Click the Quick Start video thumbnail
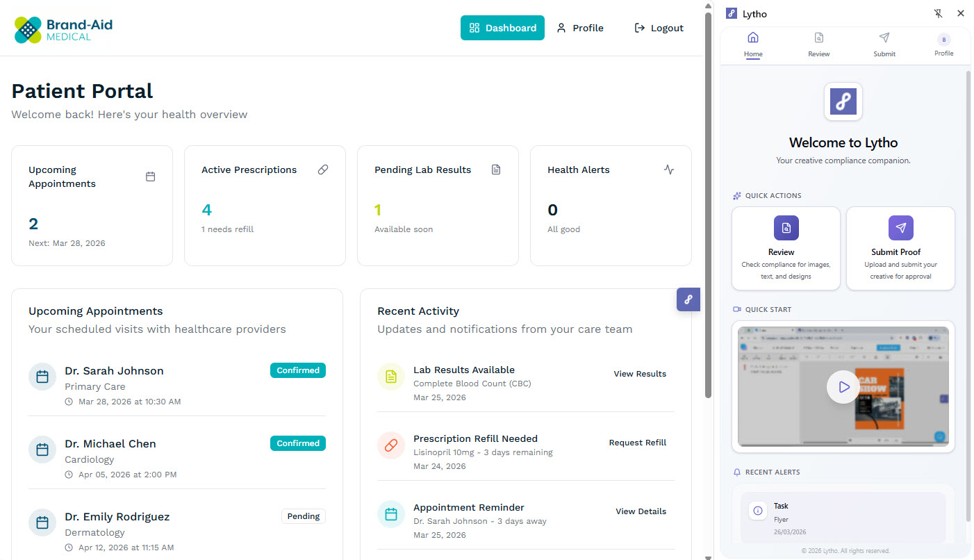Image resolution: width=974 pixels, height=560 pixels. point(843,386)
